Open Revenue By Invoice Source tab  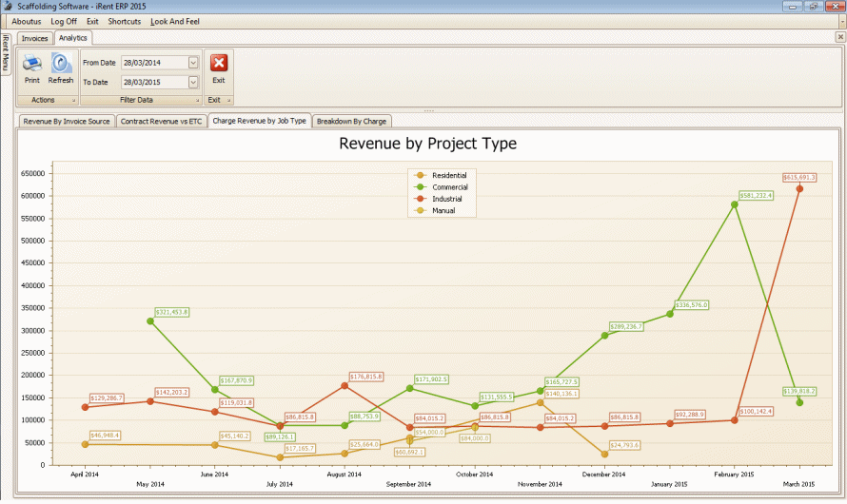(x=67, y=122)
